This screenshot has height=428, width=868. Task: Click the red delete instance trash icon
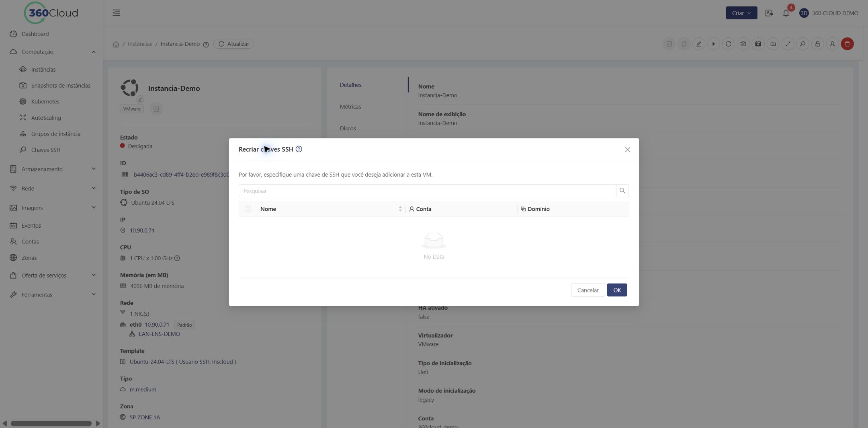847,44
